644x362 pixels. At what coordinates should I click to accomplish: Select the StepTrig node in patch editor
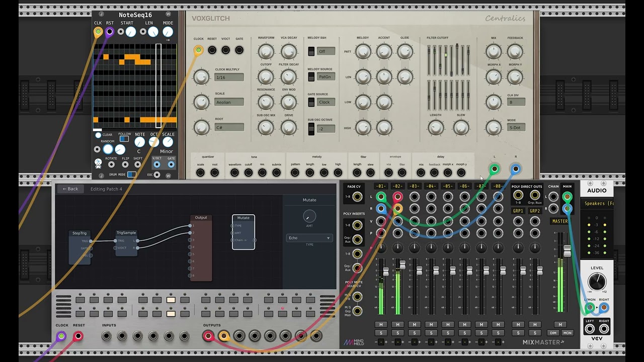(79, 248)
